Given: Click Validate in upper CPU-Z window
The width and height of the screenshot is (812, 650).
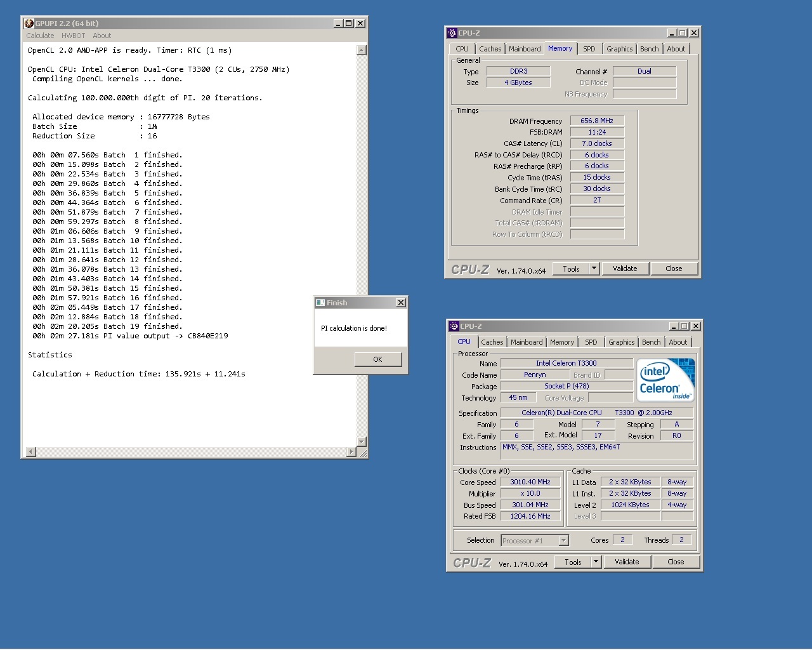Looking at the screenshot, I should 625,269.
